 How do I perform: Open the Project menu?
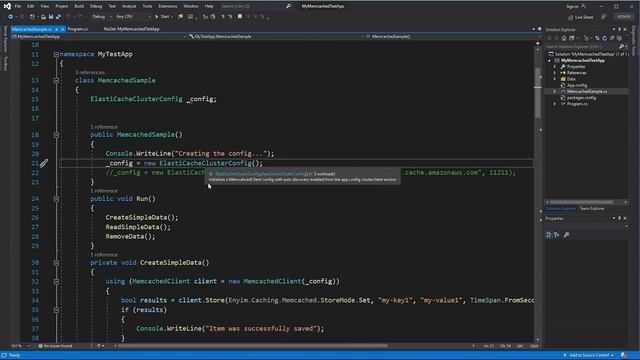coord(62,6)
